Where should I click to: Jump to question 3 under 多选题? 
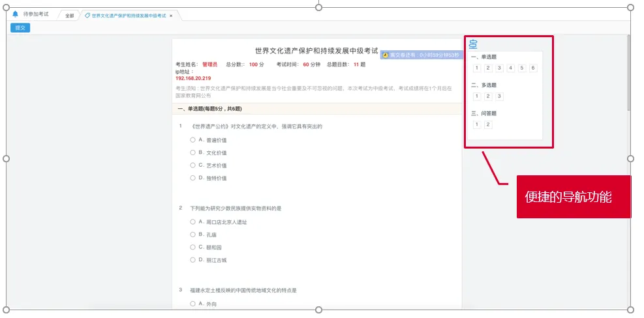click(x=499, y=96)
